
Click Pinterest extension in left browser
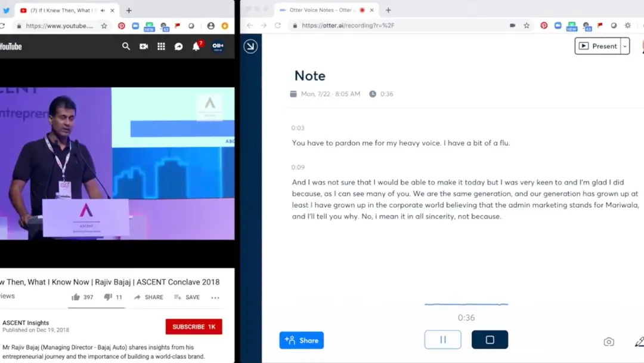[122, 26]
